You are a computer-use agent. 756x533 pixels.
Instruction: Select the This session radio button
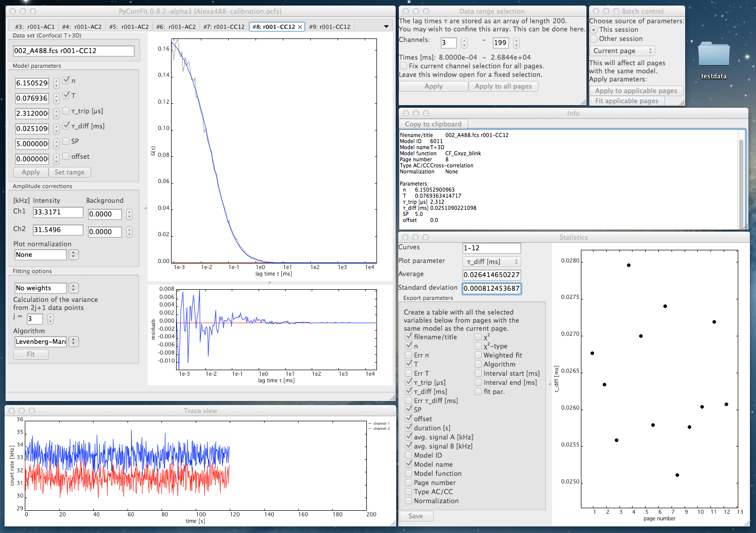coord(594,30)
